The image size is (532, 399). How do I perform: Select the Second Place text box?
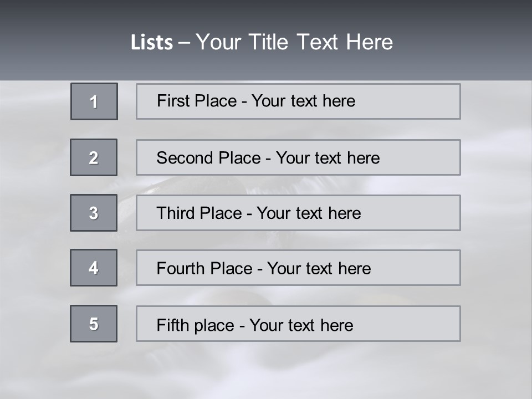click(298, 157)
